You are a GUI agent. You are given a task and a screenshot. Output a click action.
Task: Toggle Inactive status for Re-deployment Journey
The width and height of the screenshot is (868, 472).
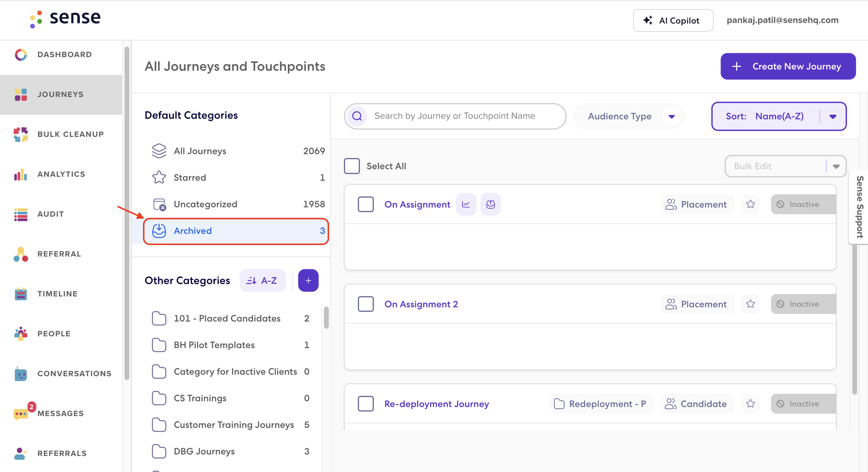tap(803, 404)
